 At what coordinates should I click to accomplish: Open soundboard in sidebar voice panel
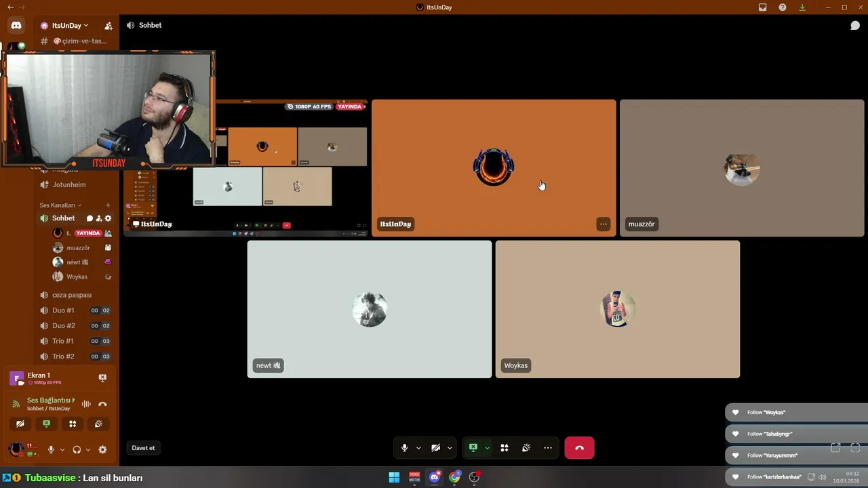pos(98,424)
